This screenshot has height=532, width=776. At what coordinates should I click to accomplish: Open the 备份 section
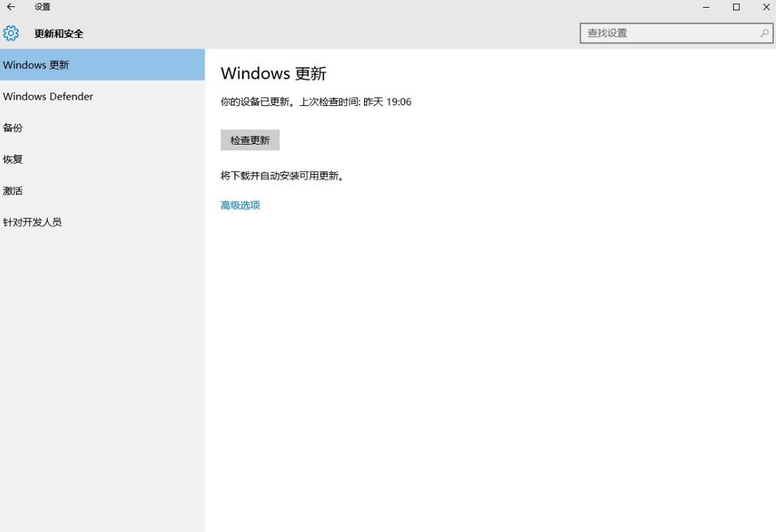click(102, 128)
